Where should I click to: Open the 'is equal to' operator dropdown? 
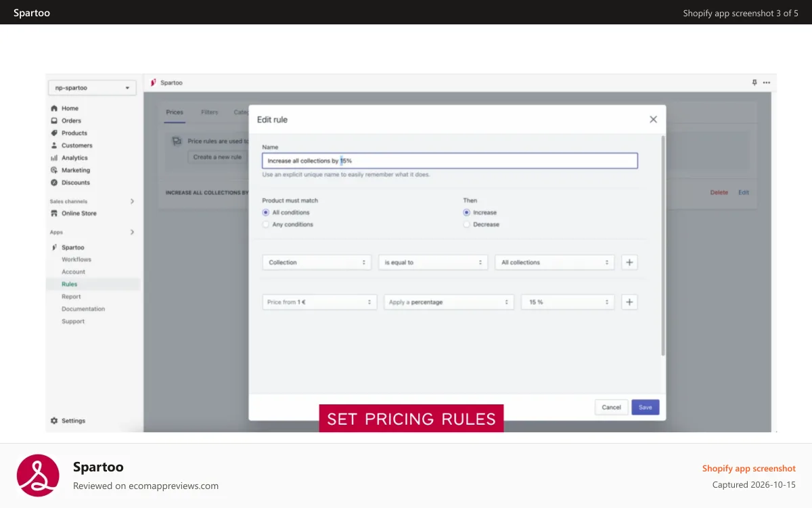click(x=433, y=262)
